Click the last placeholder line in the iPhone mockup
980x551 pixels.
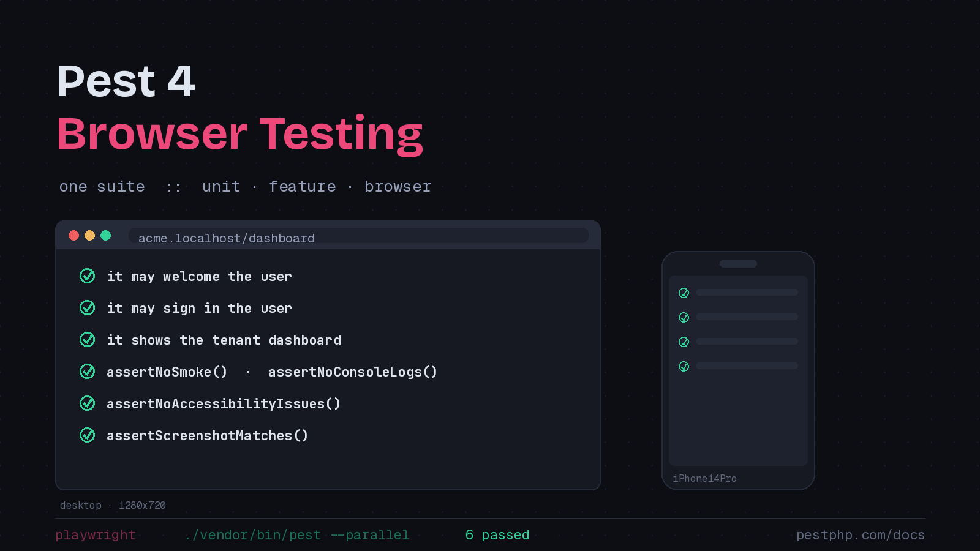(747, 366)
